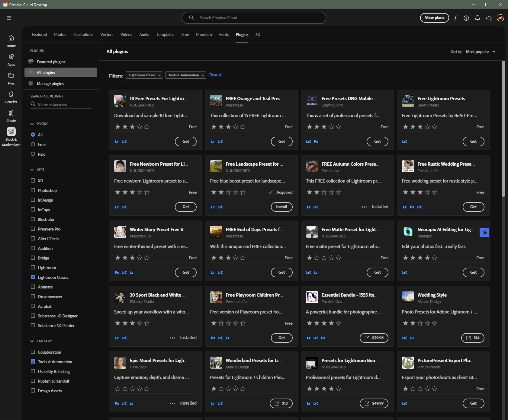508x420 pixels.
Task: Open the PicturePresent Export Plugin thumbnail
Action: tap(408, 363)
